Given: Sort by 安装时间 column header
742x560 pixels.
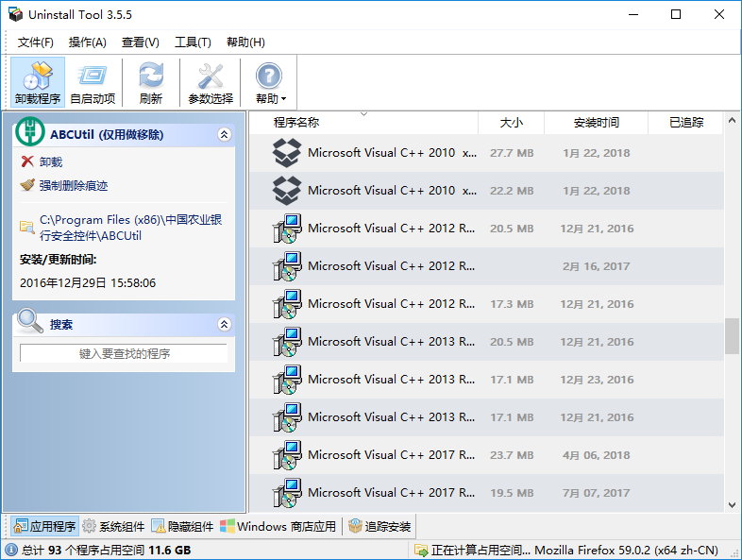Looking at the screenshot, I should pyautogui.click(x=596, y=123).
